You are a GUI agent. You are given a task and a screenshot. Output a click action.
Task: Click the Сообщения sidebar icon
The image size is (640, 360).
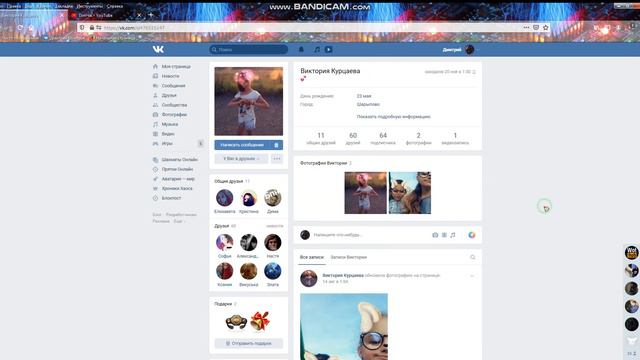155,86
